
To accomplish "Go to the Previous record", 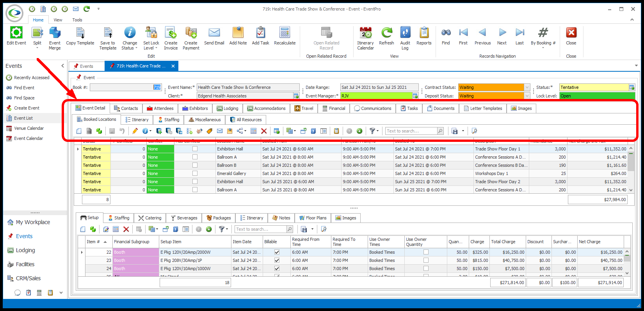I will coord(482,33).
